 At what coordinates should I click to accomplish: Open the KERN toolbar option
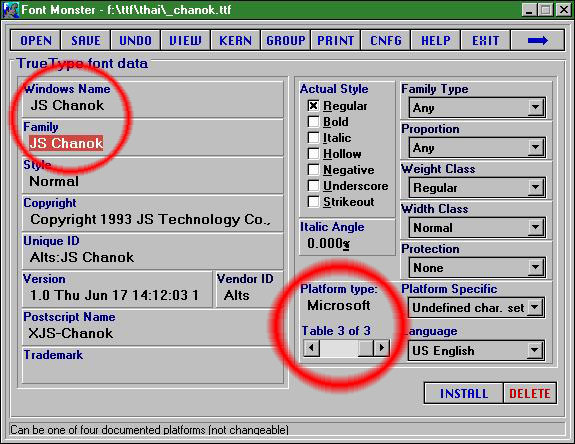[235, 40]
